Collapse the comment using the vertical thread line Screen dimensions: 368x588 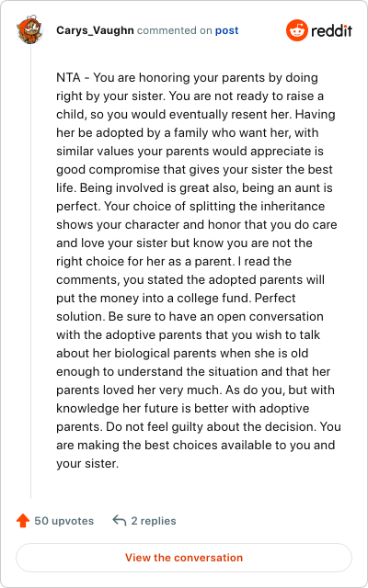[x=30, y=272]
